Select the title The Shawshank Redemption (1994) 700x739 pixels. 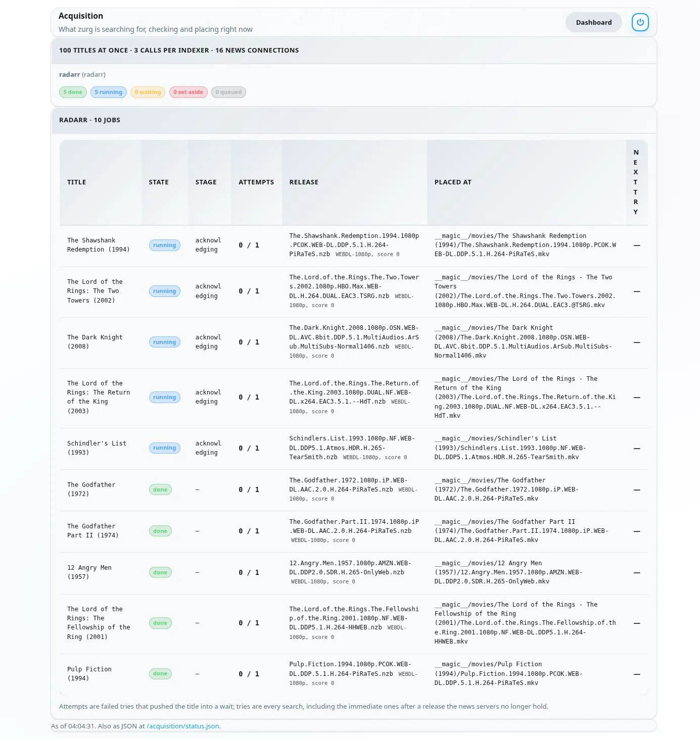coord(99,245)
